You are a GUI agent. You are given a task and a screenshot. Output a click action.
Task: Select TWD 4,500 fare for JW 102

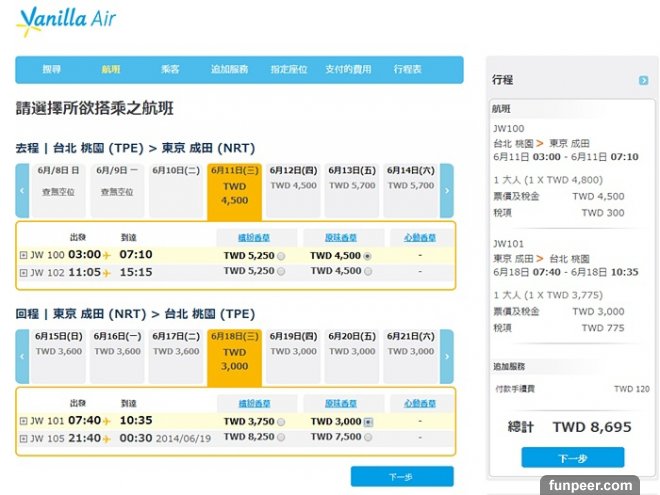[x=368, y=272]
